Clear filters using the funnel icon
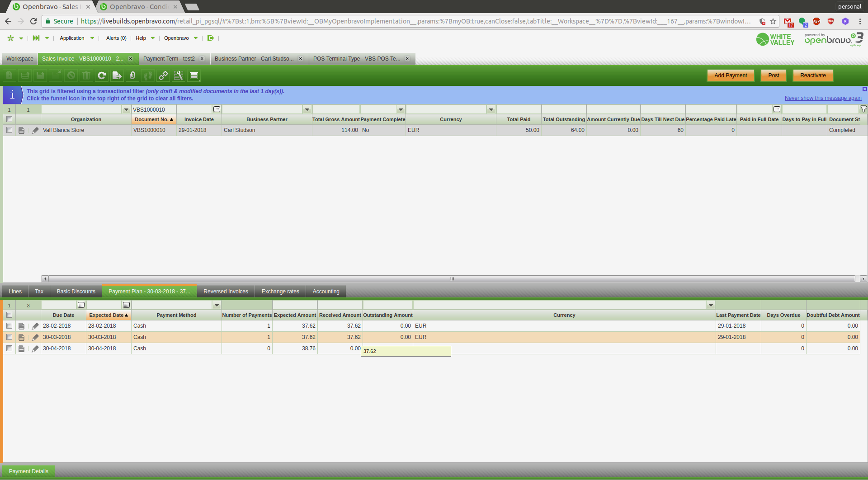The height and width of the screenshot is (480, 868). pos(863,109)
